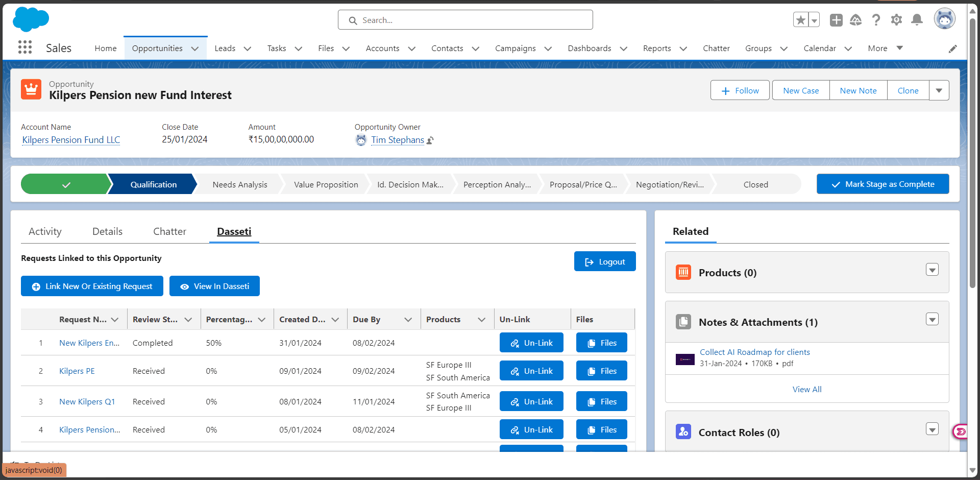Open Kilpers Pension Fund LLC account link

click(x=71, y=140)
